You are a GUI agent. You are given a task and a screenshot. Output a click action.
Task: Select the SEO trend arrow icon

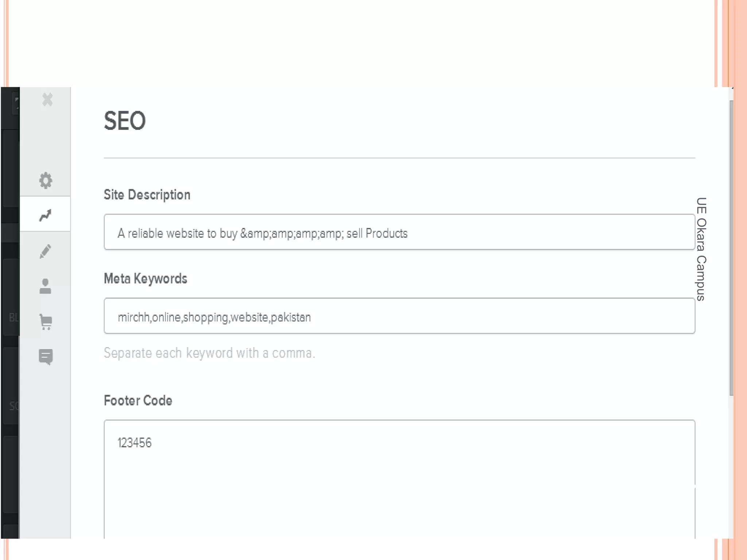[46, 215]
